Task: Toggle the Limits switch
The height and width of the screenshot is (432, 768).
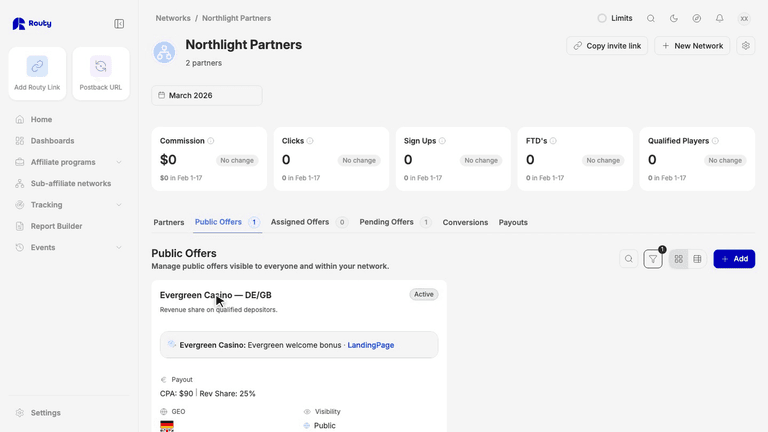Action: [x=602, y=18]
